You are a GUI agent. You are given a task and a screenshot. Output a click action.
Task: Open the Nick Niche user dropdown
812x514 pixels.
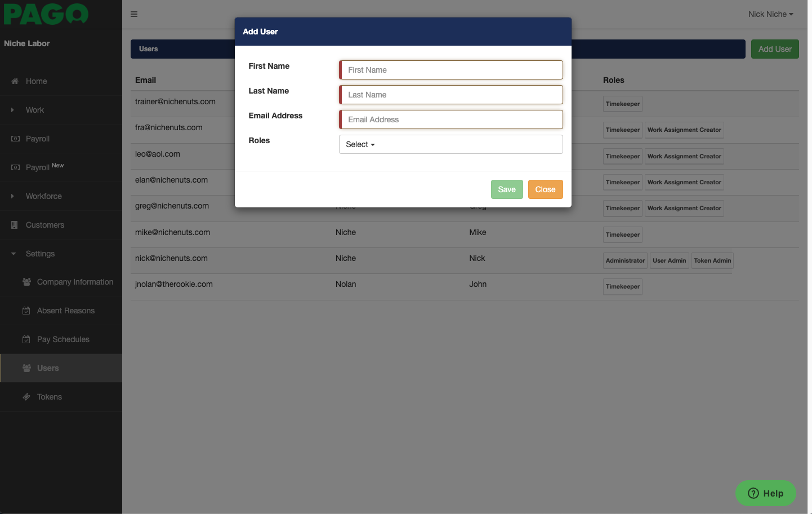(770, 14)
